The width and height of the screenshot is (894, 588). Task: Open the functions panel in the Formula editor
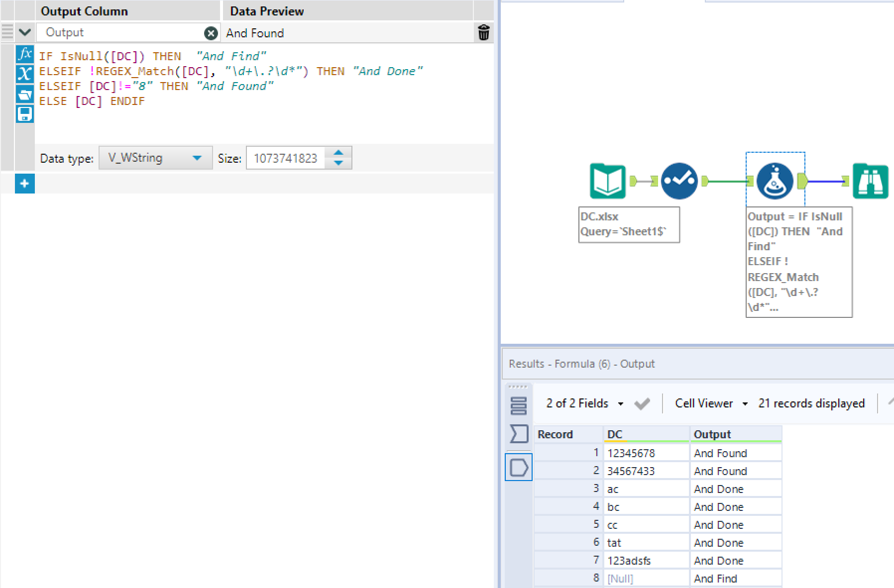[x=24, y=56]
